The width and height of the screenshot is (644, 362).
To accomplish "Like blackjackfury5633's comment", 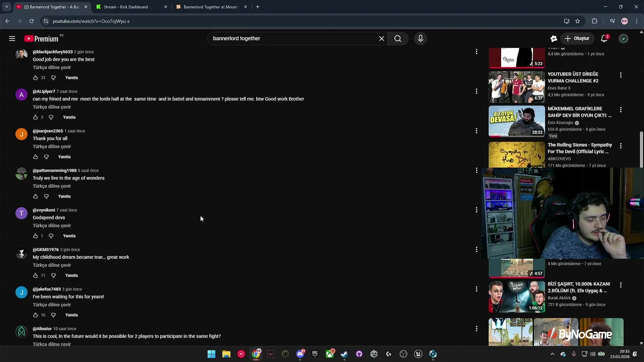I will coord(35,78).
